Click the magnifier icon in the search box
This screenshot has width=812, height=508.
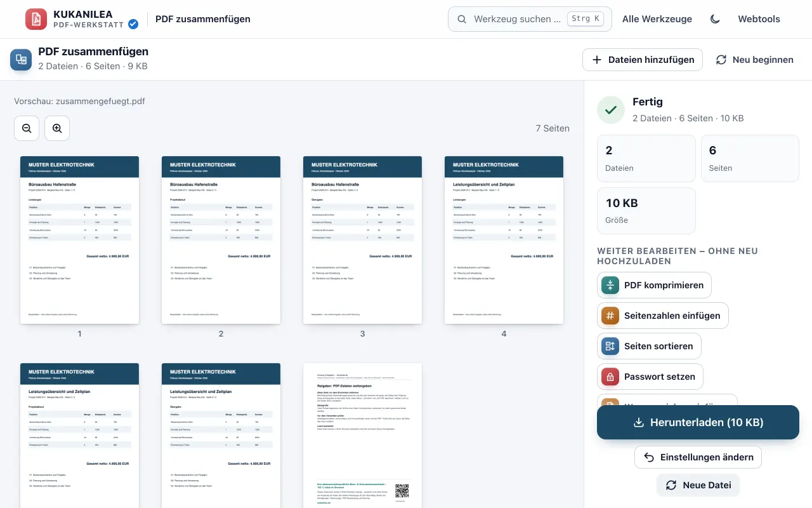coord(462,19)
